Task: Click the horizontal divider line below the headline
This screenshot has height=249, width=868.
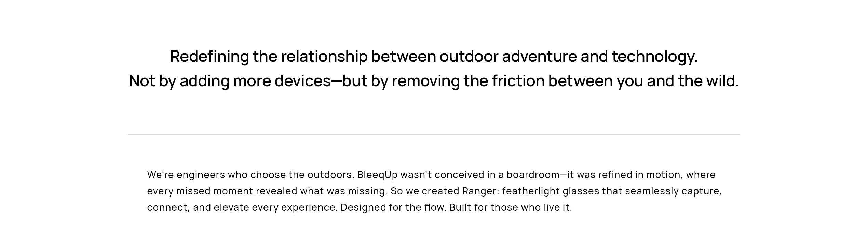Action: coord(434,135)
